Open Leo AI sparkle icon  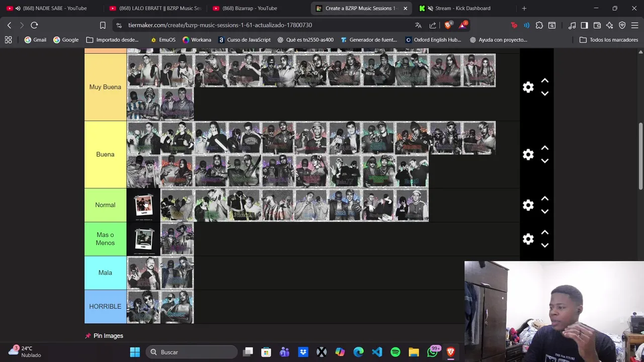[x=609, y=25]
